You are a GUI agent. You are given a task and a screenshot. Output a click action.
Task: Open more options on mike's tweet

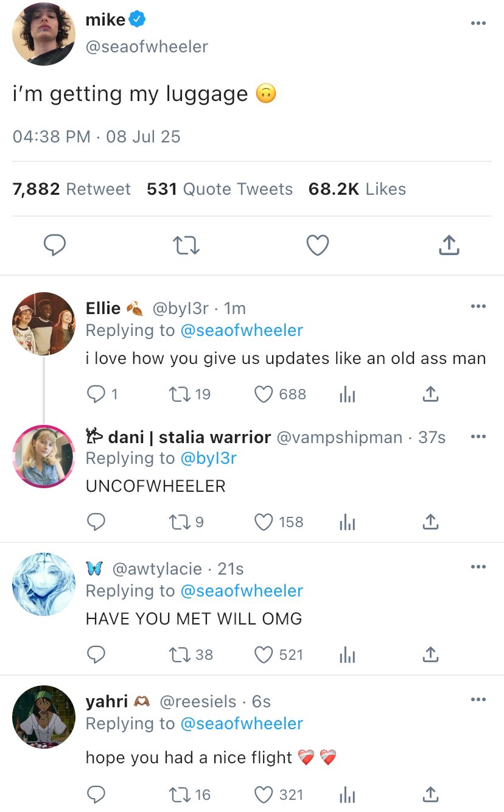pyautogui.click(x=478, y=23)
